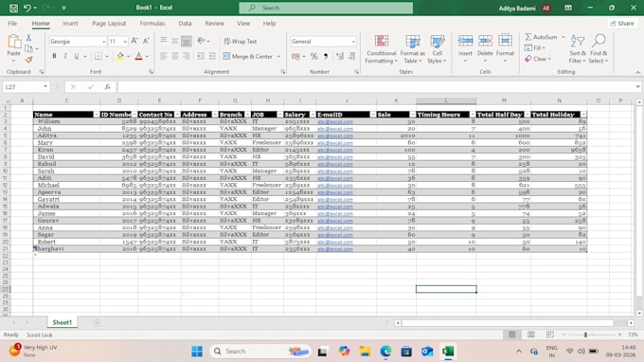Click the Clear button
Screen dimensions: 644x362
click(538, 59)
